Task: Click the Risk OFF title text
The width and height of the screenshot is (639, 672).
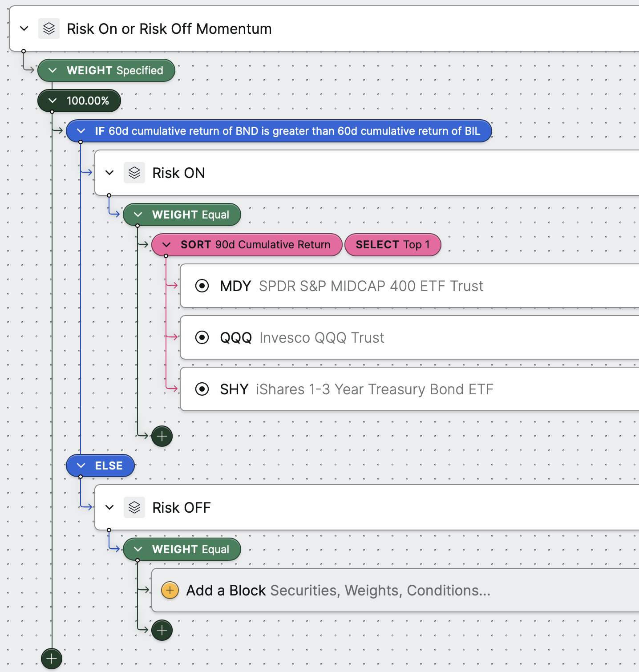Action: (x=182, y=507)
